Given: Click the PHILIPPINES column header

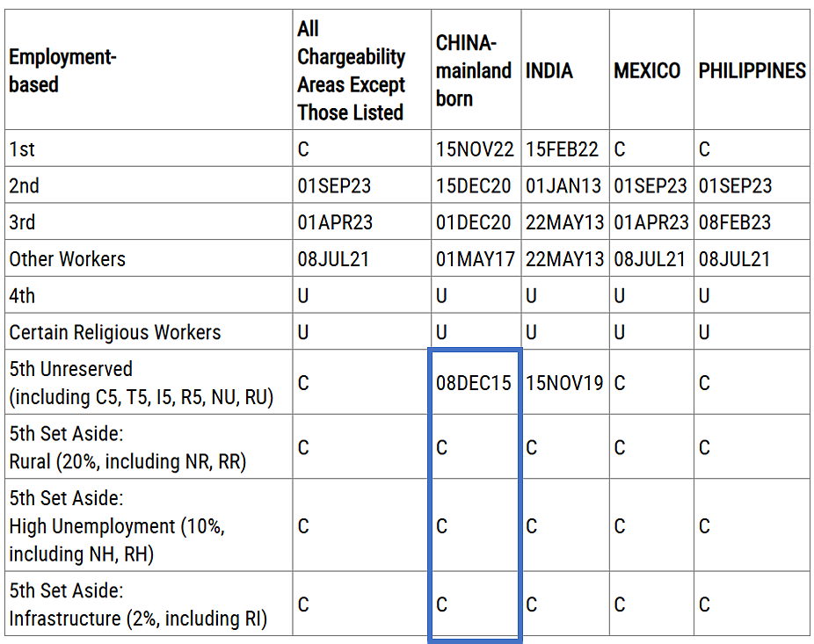Looking at the screenshot, I should [752, 70].
